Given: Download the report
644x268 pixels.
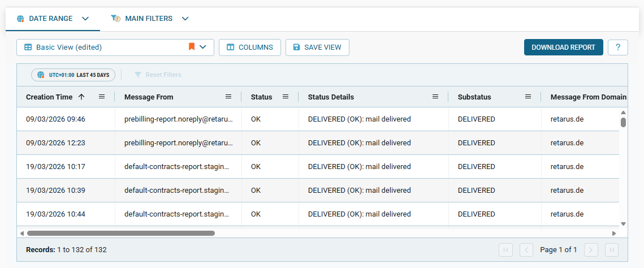Looking at the screenshot, I should point(564,47).
